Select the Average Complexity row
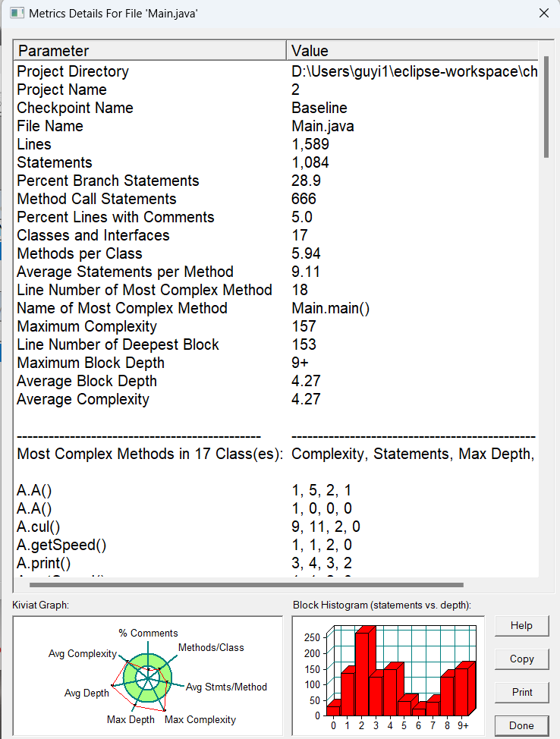Image resolution: width=560 pixels, height=739 pixels. click(275, 400)
